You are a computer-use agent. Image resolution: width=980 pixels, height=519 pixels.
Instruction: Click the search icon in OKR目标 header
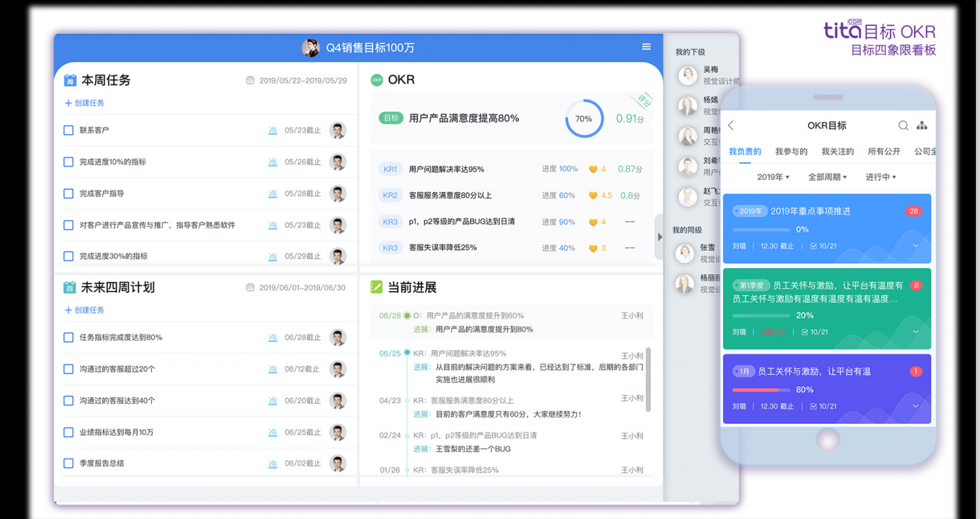point(903,125)
